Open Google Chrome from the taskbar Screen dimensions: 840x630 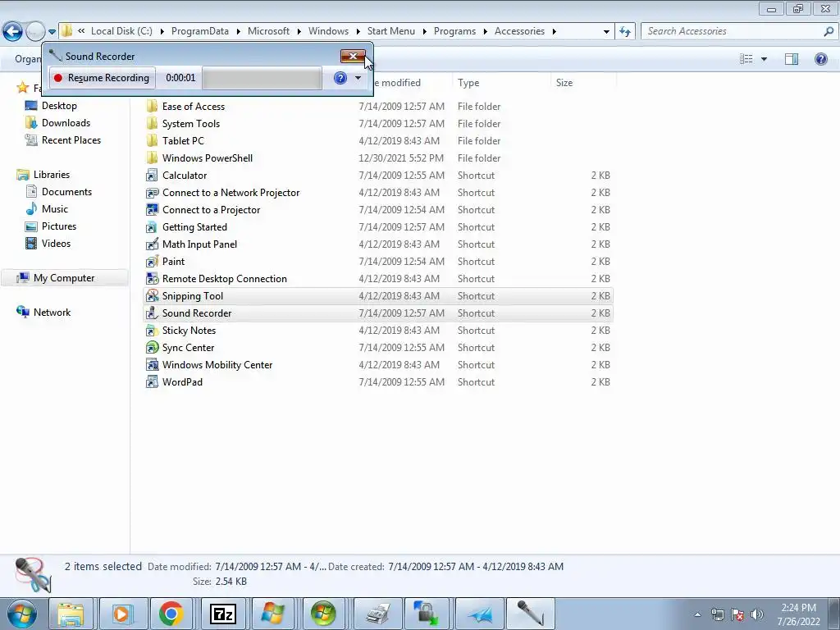tap(171, 614)
